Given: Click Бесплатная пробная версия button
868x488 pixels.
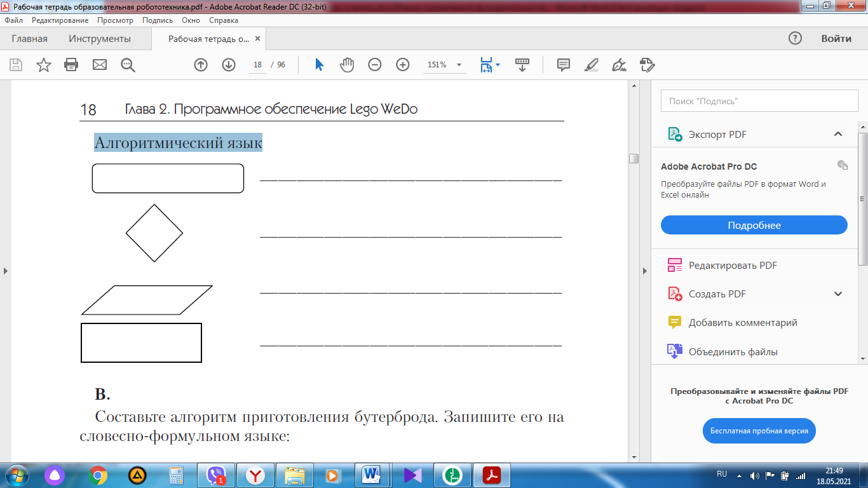Looking at the screenshot, I should coord(759,431).
